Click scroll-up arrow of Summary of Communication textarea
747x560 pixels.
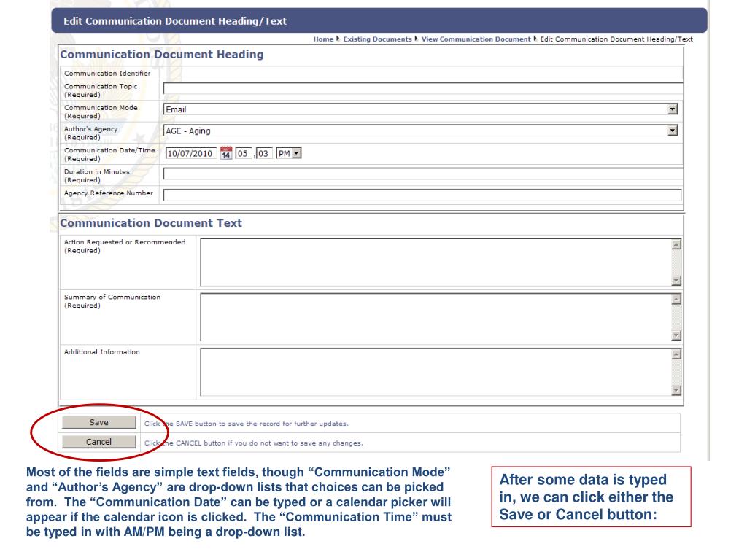(x=676, y=299)
